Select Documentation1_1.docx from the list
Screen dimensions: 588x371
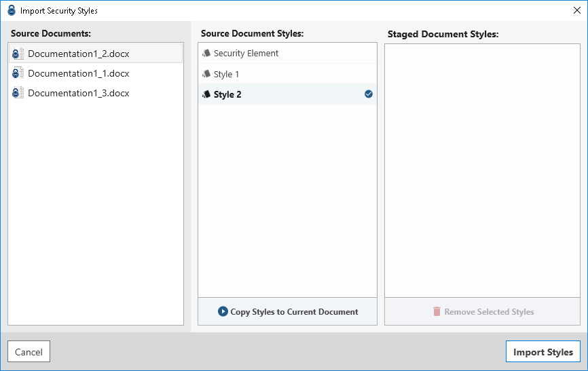[x=78, y=73]
